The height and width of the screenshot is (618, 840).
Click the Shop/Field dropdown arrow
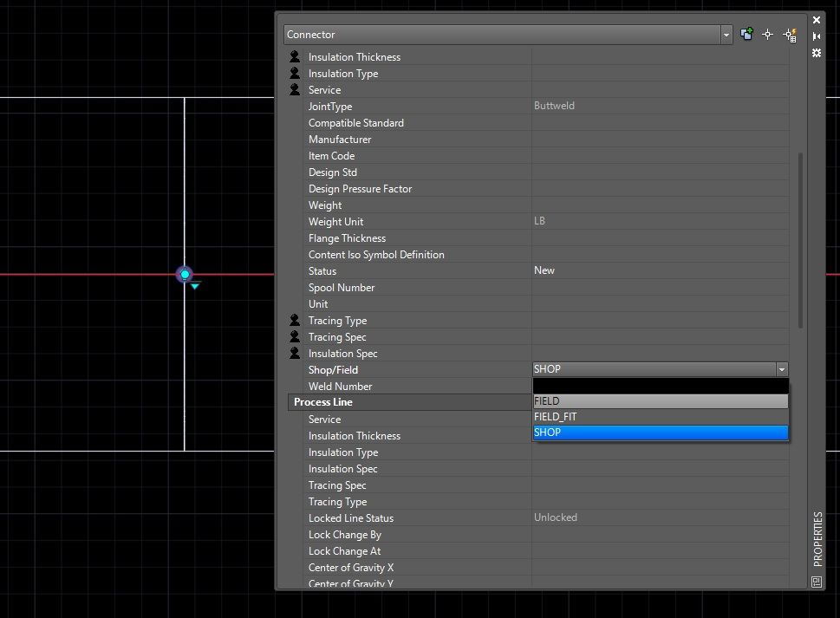(782, 369)
